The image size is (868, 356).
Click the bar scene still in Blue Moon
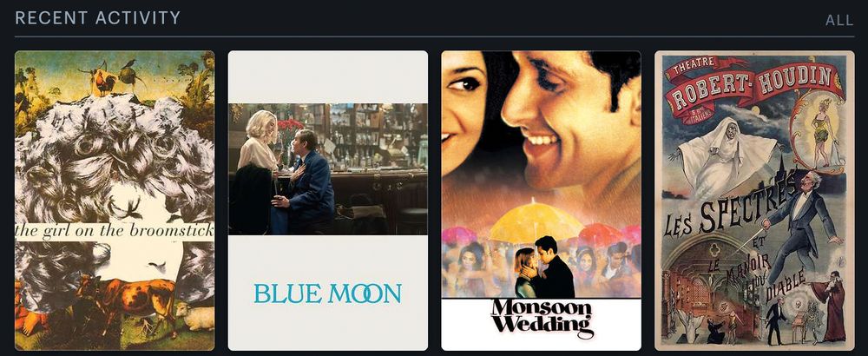click(328, 168)
